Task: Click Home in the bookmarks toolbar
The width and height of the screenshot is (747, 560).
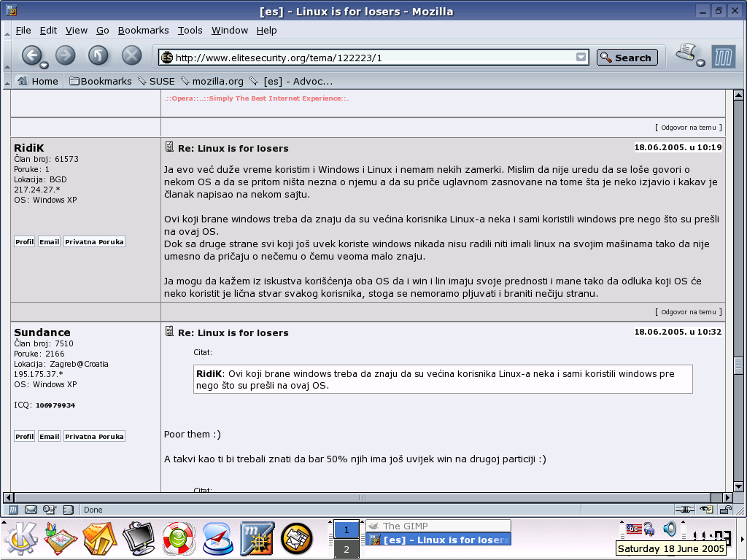Action: coord(38,82)
